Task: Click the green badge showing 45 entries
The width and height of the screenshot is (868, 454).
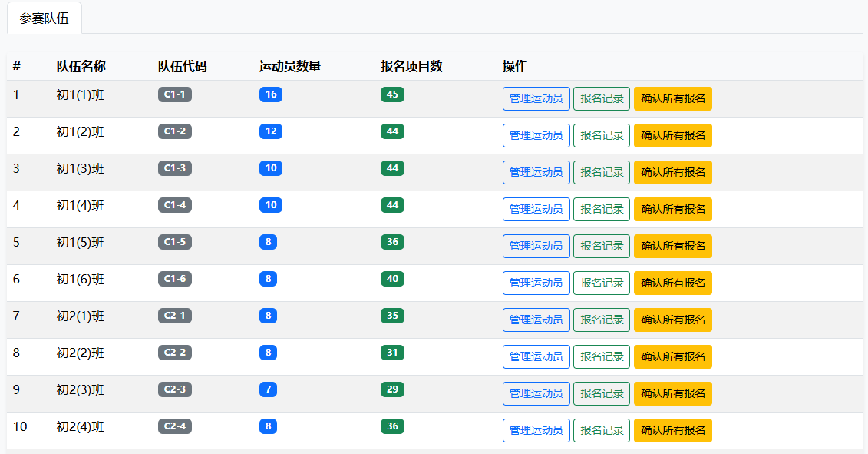Action: (392, 94)
